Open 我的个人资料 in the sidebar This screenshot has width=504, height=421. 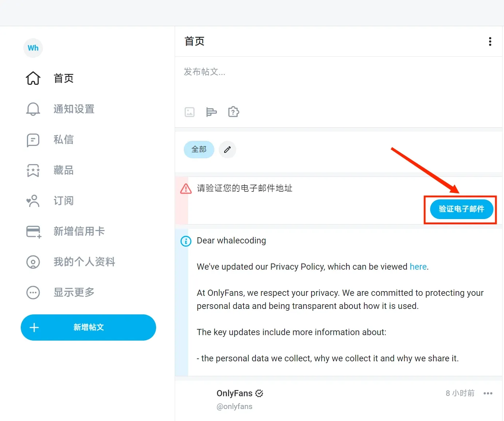point(84,262)
